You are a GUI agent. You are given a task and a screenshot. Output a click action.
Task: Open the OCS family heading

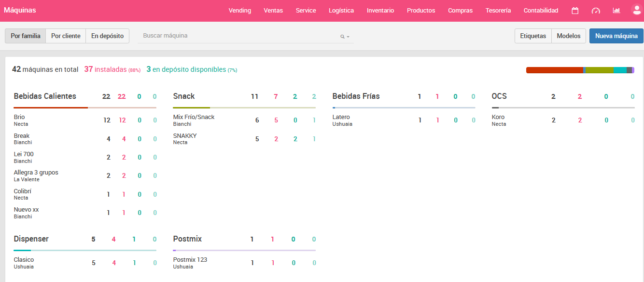[499, 96]
